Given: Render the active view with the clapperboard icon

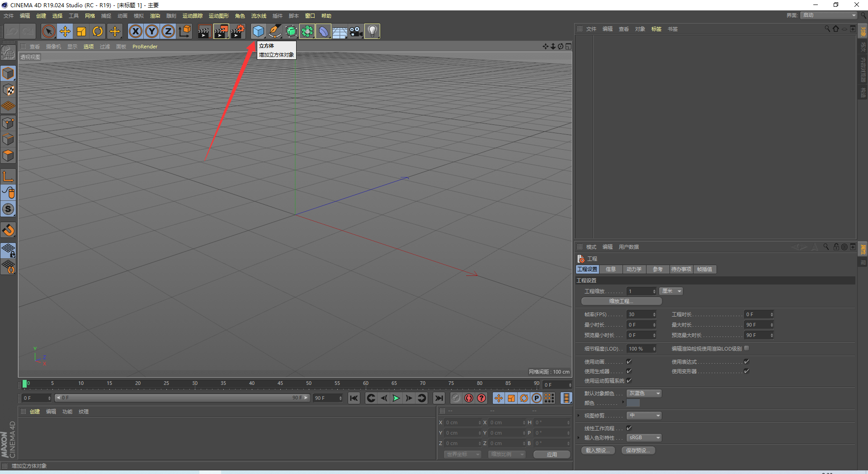Looking at the screenshot, I should click(x=204, y=31).
